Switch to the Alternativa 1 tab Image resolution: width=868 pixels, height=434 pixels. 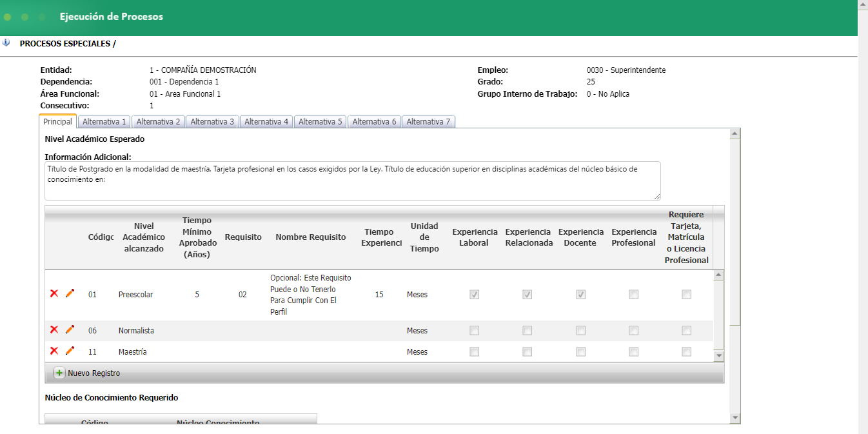point(104,121)
